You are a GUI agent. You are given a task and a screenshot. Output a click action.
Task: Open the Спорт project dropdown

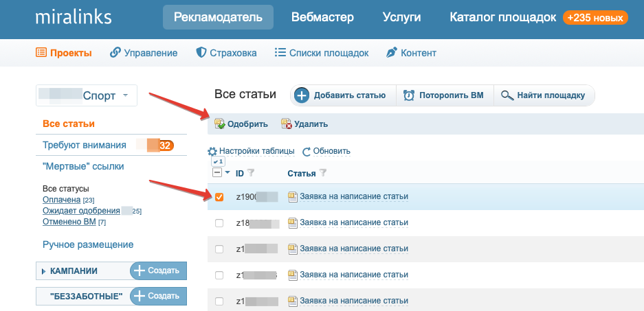(x=86, y=95)
